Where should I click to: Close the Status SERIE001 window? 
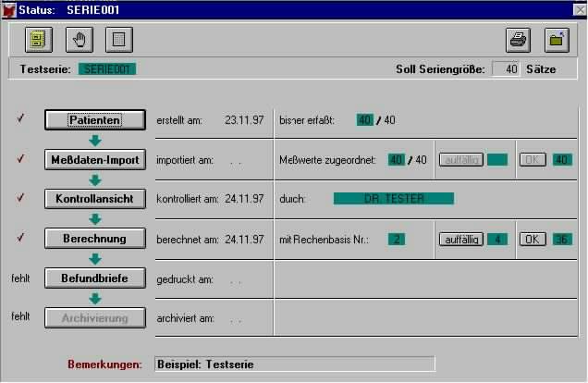tap(578, 8)
